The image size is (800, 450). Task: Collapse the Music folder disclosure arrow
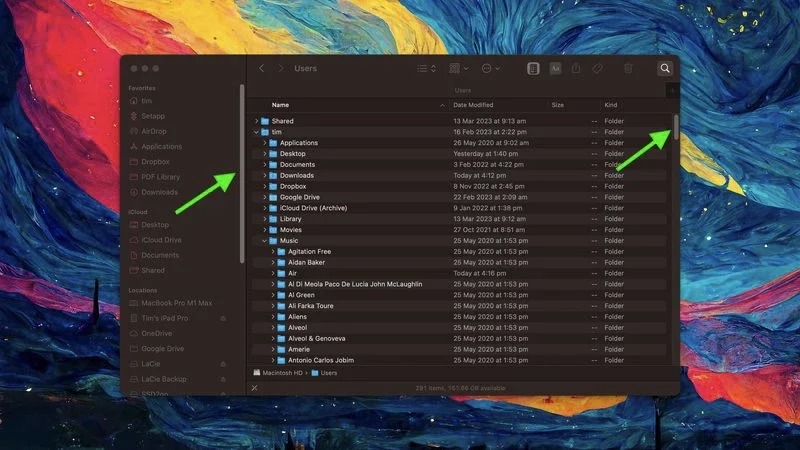click(266, 241)
